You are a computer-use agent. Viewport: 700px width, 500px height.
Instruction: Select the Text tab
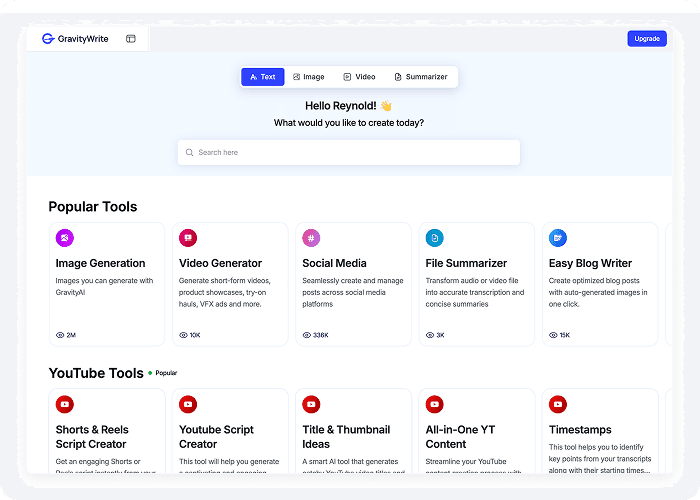262,77
